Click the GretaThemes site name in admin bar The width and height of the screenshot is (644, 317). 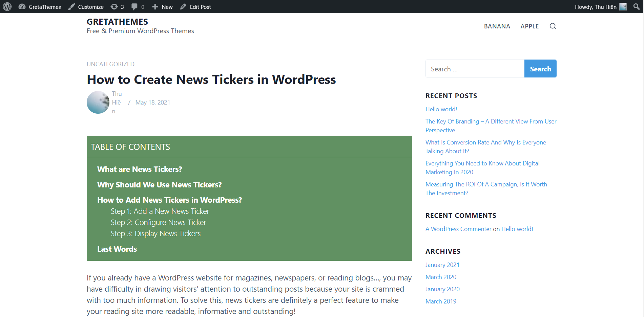pos(45,7)
